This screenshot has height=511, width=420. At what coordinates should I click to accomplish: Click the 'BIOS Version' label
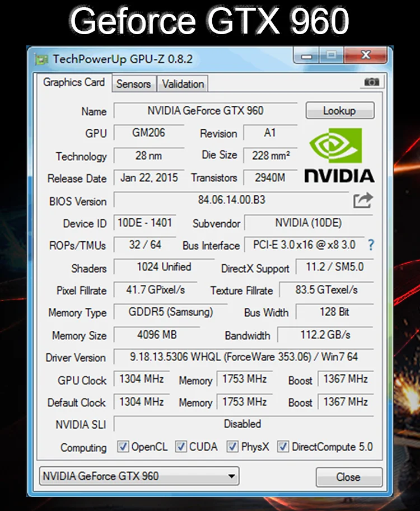(x=78, y=201)
